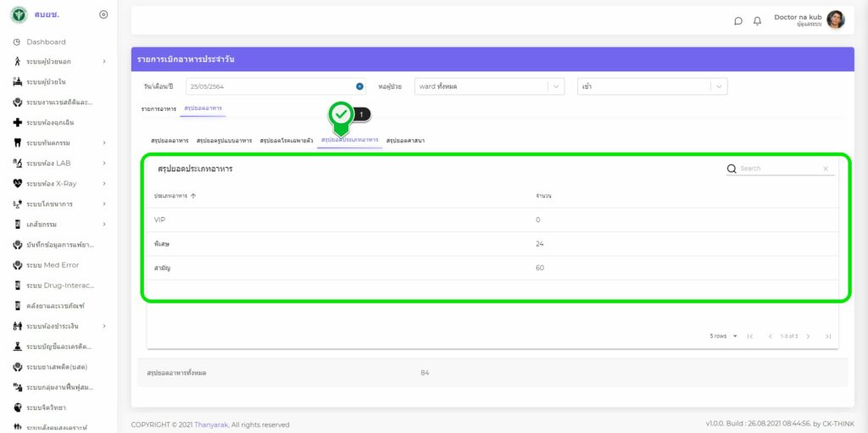Screen dimensions: 868x433
Task: Click the X-Ray heart icon in sidebar
Action: (17, 183)
